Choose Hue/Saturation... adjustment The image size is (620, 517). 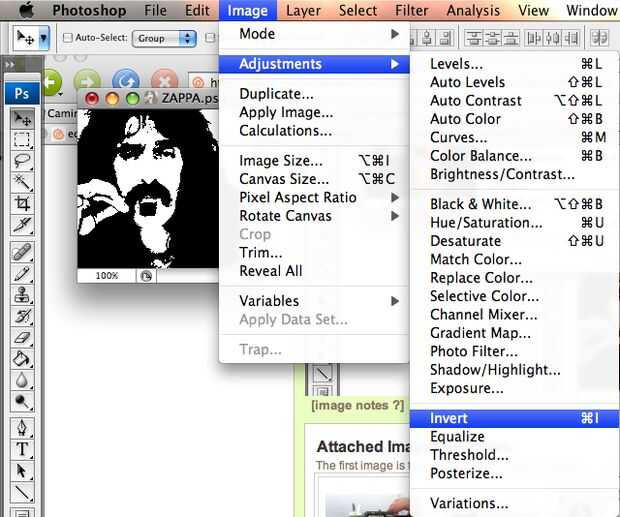tap(515, 223)
